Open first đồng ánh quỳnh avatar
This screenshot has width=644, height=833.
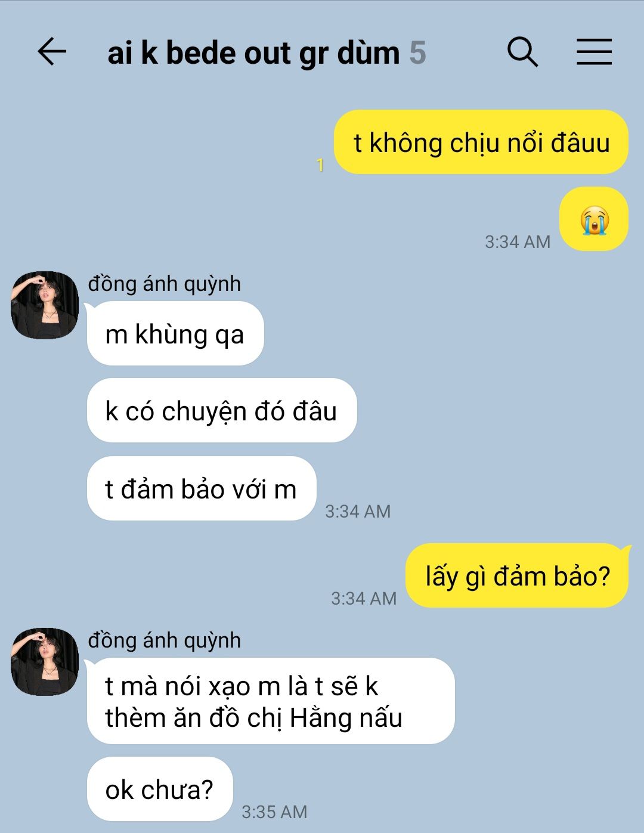pyautogui.click(x=45, y=305)
